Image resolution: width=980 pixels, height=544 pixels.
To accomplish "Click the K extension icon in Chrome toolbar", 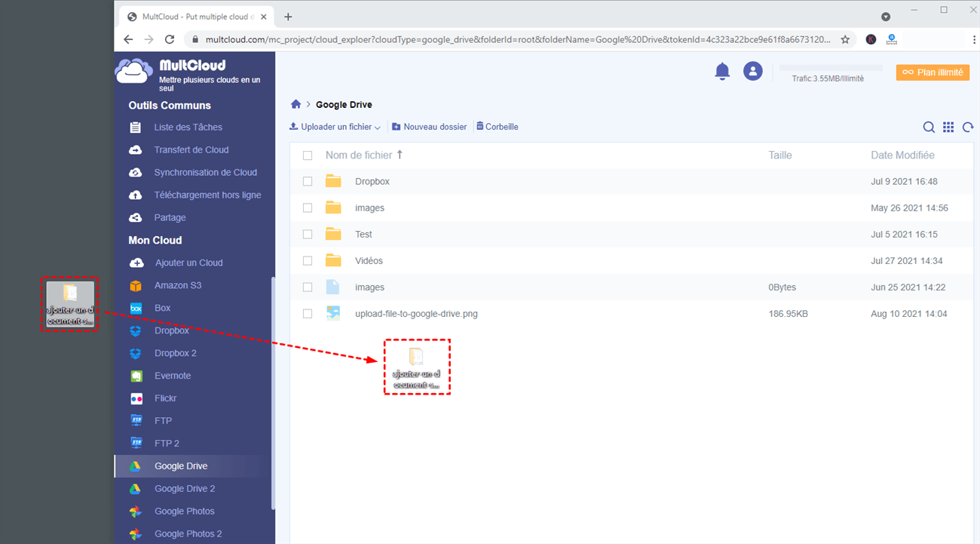I will tap(871, 39).
